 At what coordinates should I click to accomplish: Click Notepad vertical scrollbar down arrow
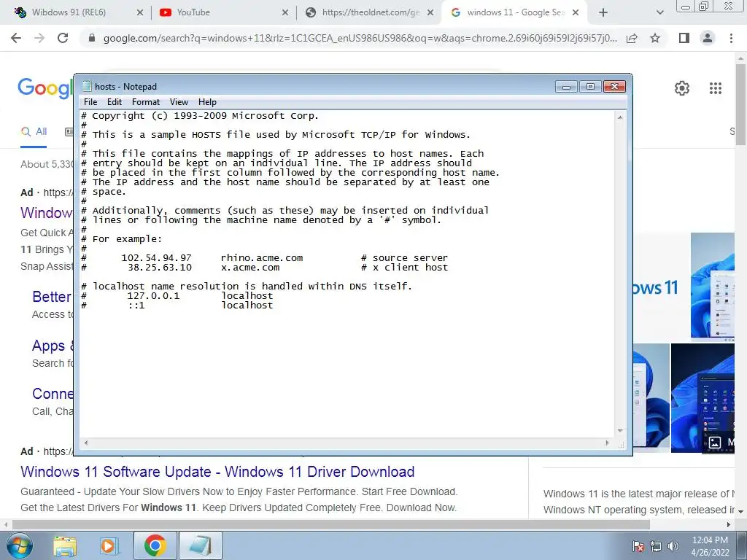point(620,430)
